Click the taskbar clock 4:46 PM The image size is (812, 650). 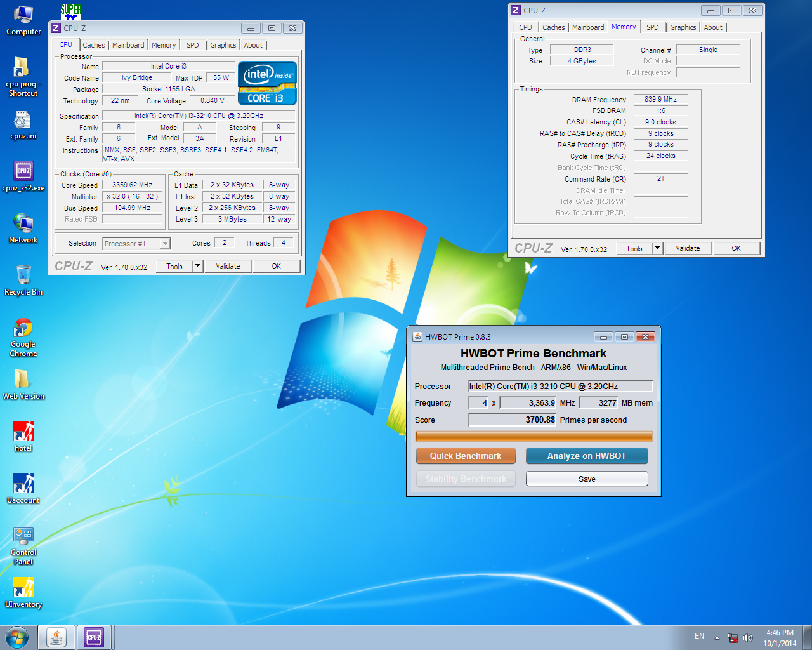(x=780, y=638)
